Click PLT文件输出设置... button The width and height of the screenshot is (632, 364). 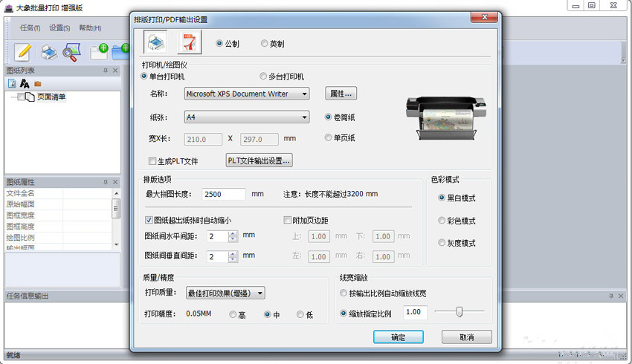(x=259, y=160)
